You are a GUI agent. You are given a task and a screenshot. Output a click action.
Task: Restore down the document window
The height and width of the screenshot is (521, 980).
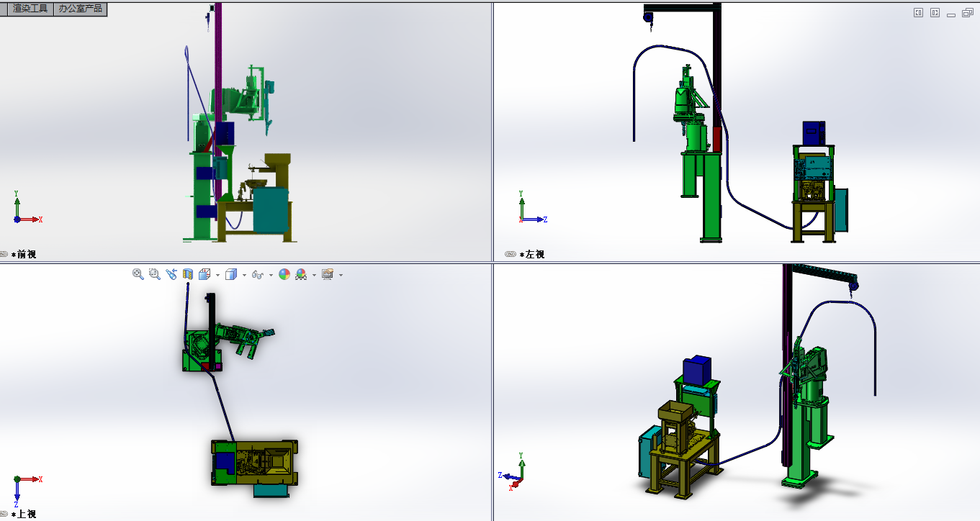click(967, 12)
